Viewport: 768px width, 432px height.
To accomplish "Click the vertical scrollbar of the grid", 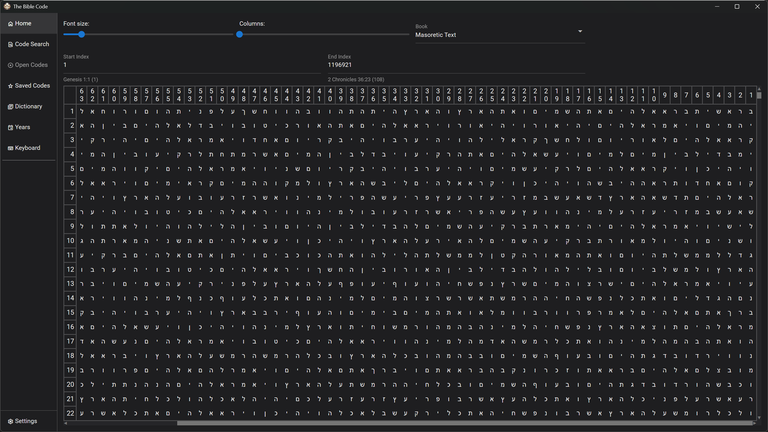I will (x=759, y=250).
